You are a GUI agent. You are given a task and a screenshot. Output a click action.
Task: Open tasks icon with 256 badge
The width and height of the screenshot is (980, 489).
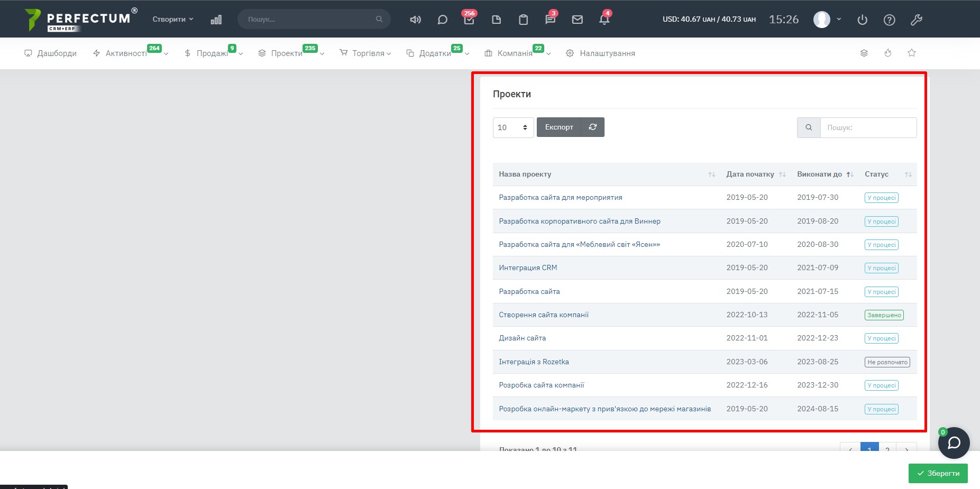469,20
